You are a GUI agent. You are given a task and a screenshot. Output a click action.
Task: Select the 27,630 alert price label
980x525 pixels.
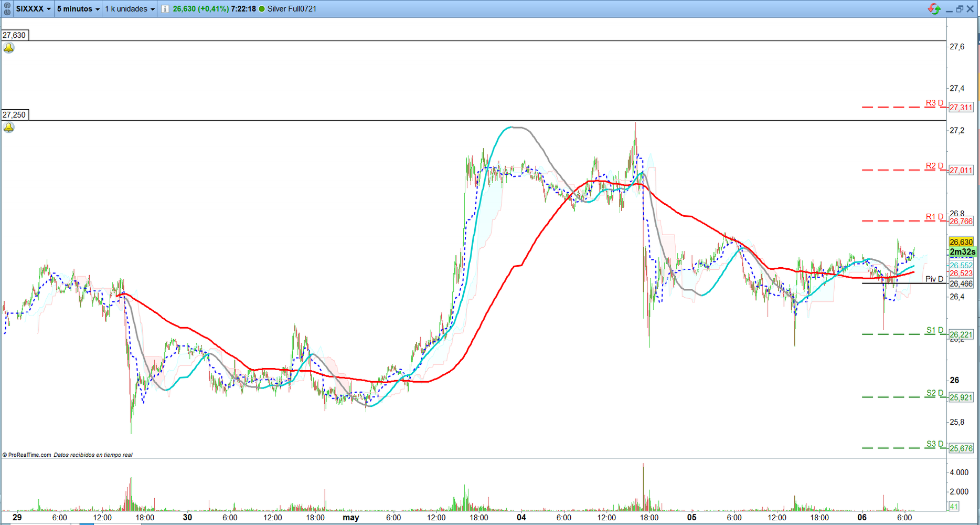[15, 35]
